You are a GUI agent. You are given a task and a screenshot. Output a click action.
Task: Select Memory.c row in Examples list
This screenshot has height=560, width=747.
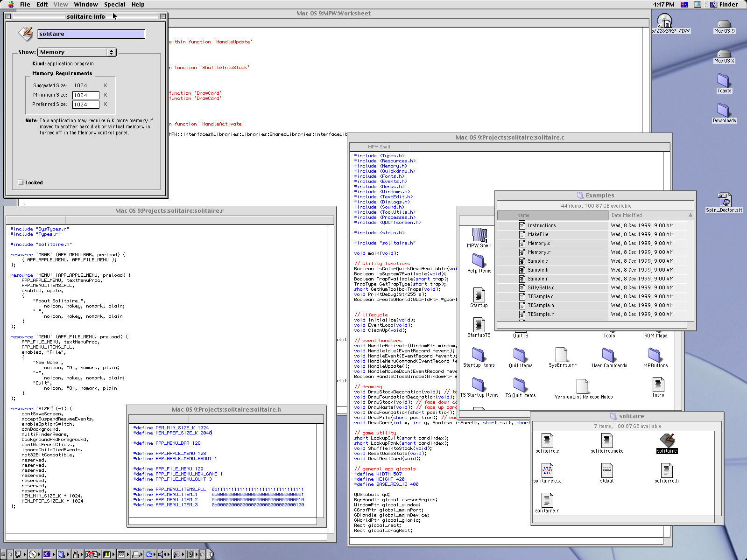coord(592,243)
